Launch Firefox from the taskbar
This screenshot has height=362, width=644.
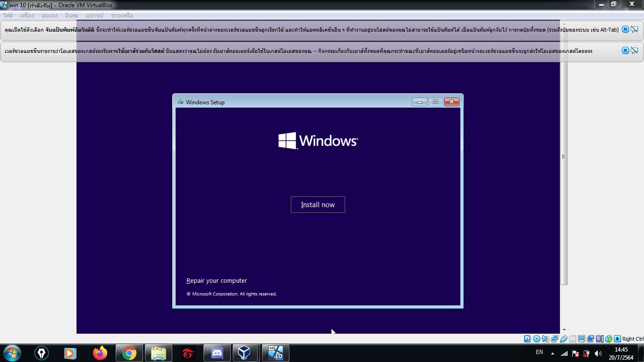pos(100,353)
